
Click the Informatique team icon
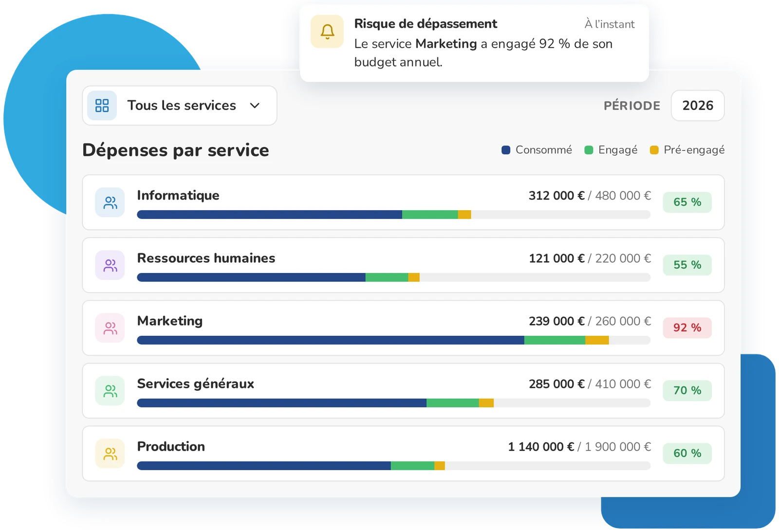(x=110, y=202)
